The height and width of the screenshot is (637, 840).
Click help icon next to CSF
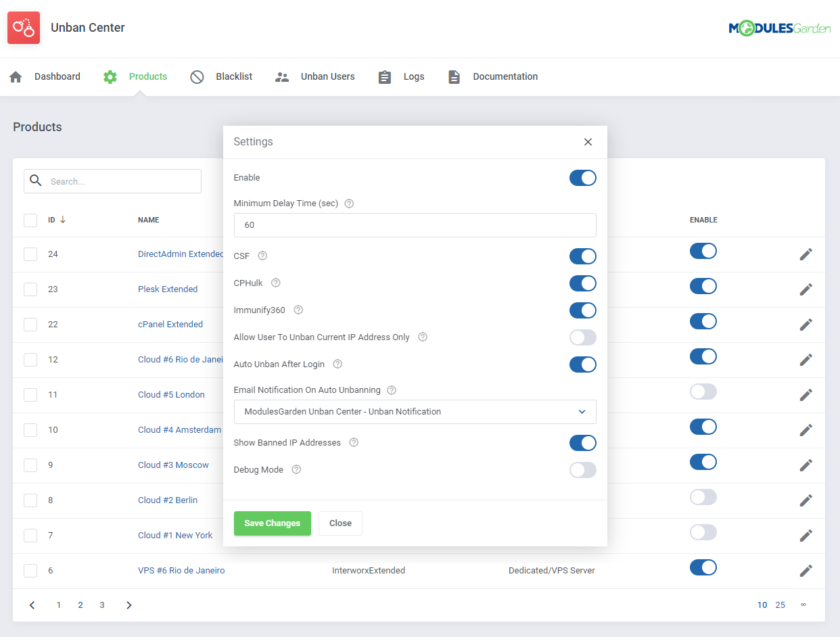click(262, 256)
